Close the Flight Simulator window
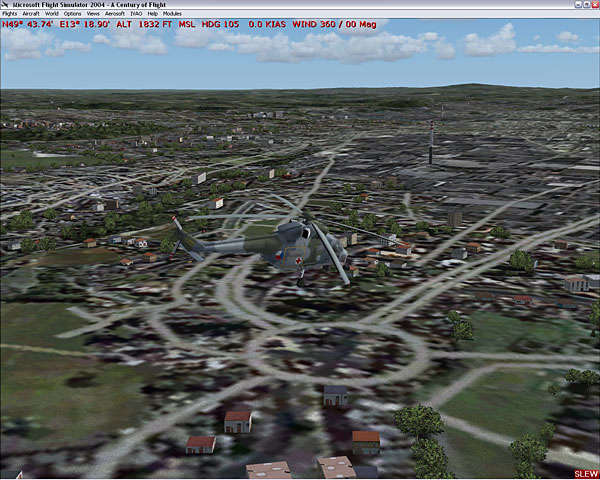Image resolution: width=600 pixels, height=480 pixels. [x=594, y=5]
